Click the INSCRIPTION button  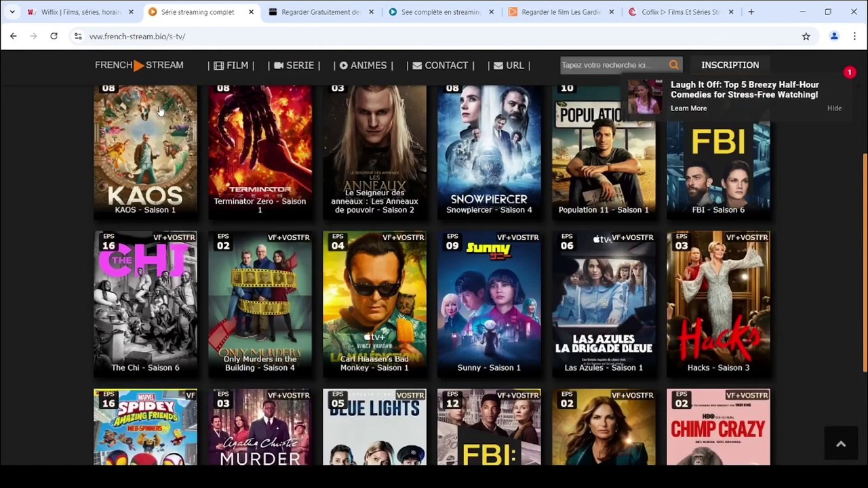(x=730, y=65)
